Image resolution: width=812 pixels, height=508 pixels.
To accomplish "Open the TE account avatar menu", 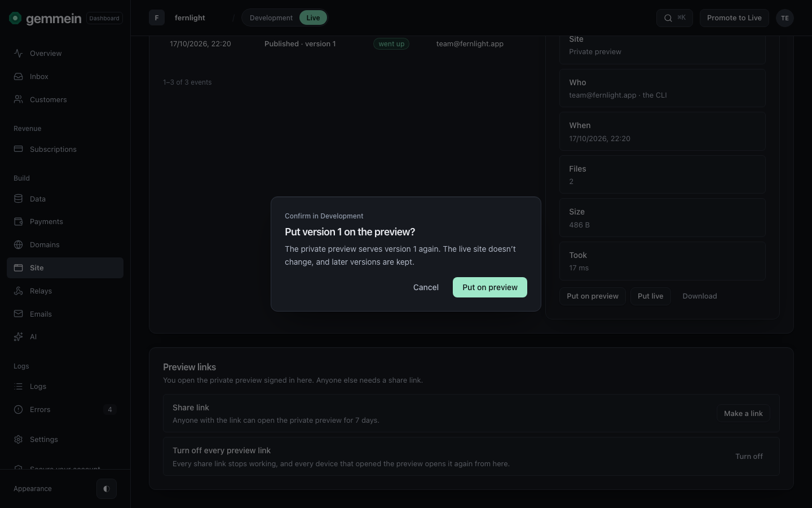I will point(785,18).
